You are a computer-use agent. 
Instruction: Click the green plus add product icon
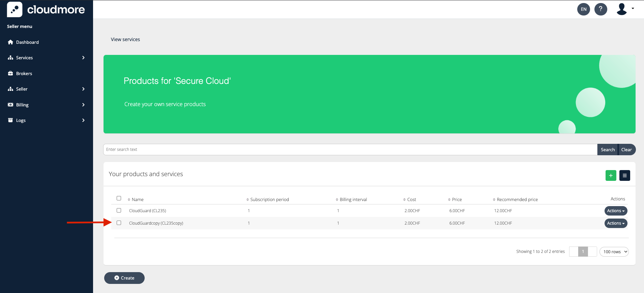(x=611, y=175)
